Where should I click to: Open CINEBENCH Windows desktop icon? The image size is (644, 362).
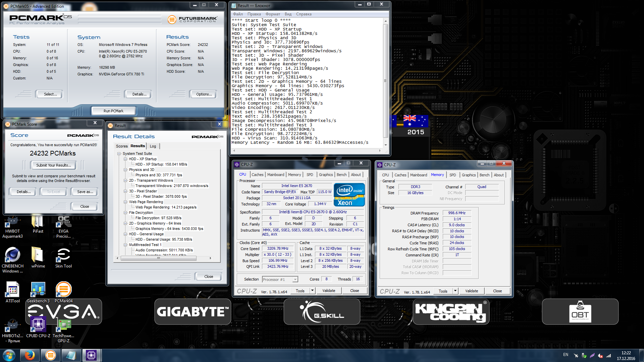point(12,260)
